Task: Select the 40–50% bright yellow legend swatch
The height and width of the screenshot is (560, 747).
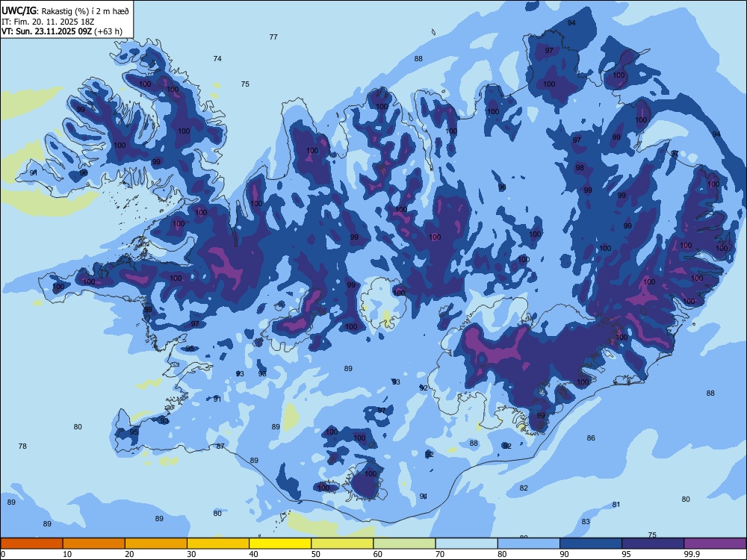Action: point(280,544)
